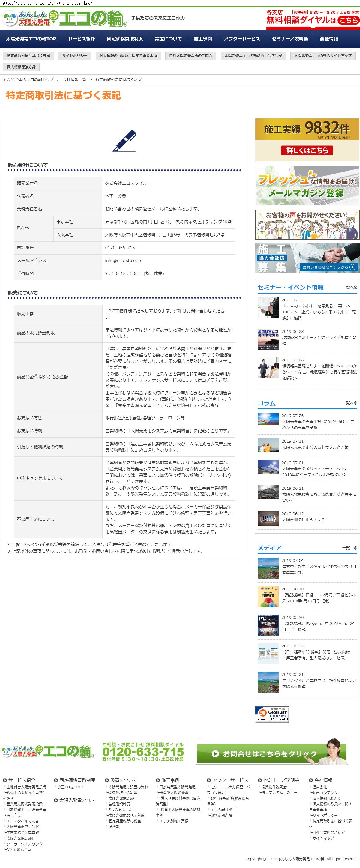Click the お問合せはこちらをクリック green banner
Image resolution: width=360 pixels, height=868 pixels.
[x=271, y=753]
